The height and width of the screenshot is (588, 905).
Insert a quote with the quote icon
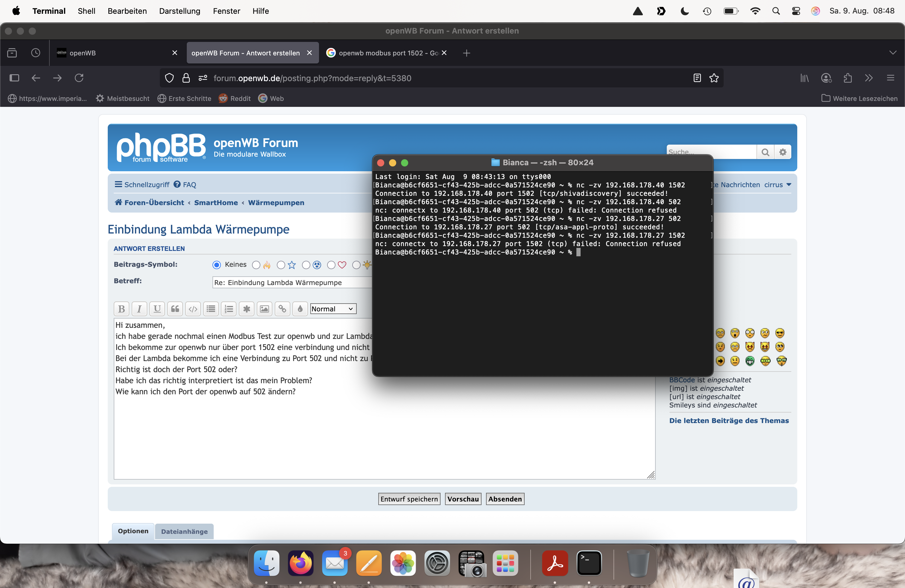[175, 309]
